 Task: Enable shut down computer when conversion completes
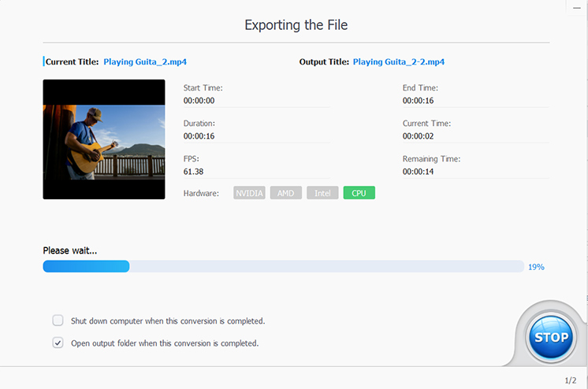(58, 320)
